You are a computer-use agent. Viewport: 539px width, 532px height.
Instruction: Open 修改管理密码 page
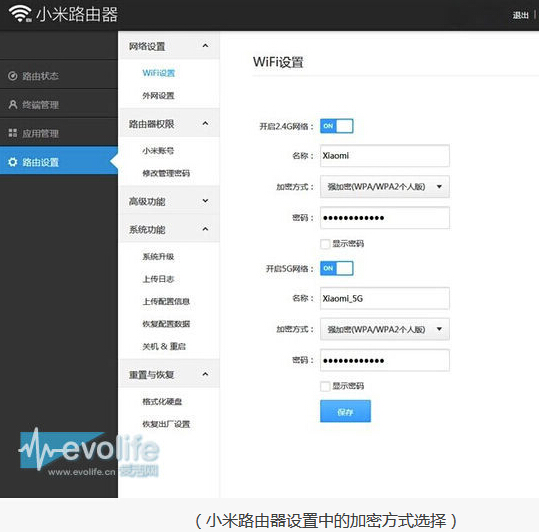[x=166, y=173]
